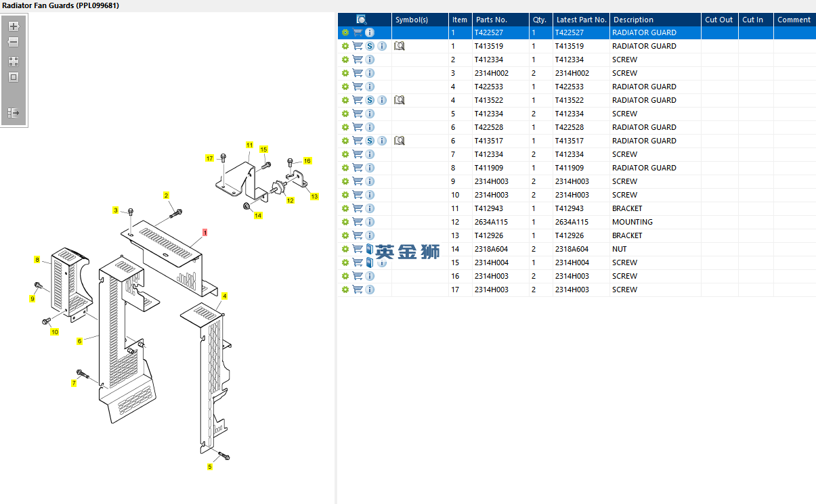
Task: Click the S supersession icon for T413519
Action: coord(370,46)
